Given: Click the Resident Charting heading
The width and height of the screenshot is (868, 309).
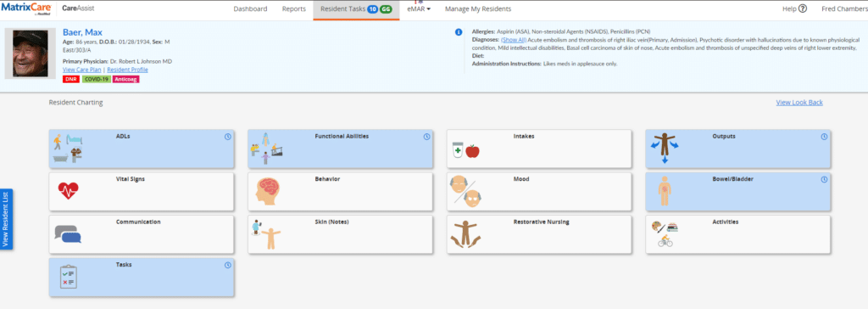Looking at the screenshot, I should tap(75, 103).
